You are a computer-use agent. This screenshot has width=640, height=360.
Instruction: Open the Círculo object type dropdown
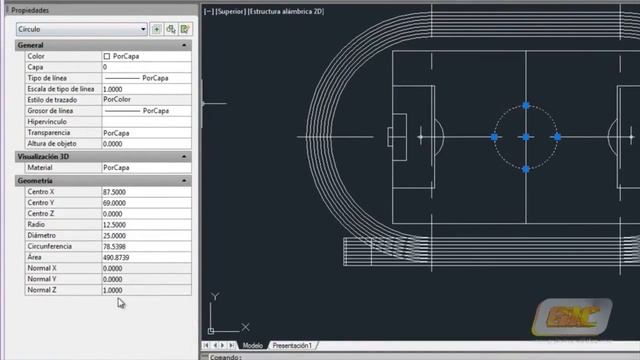(82, 29)
